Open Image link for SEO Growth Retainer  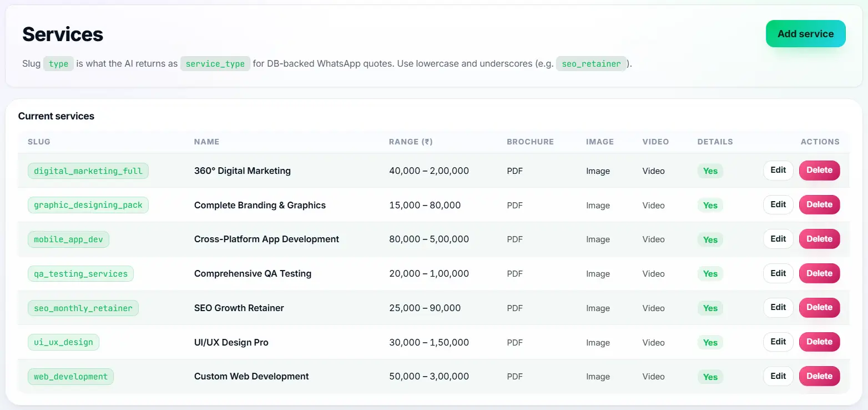point(598,308)
